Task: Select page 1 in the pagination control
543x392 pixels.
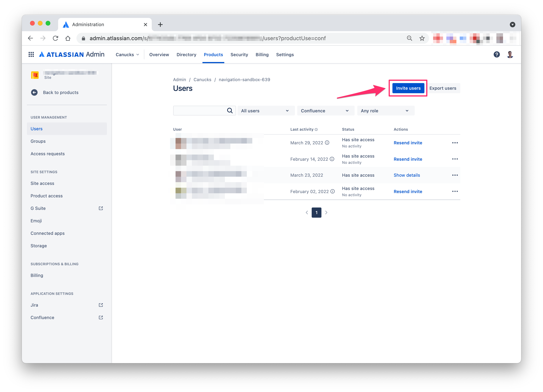Action: 317,212
